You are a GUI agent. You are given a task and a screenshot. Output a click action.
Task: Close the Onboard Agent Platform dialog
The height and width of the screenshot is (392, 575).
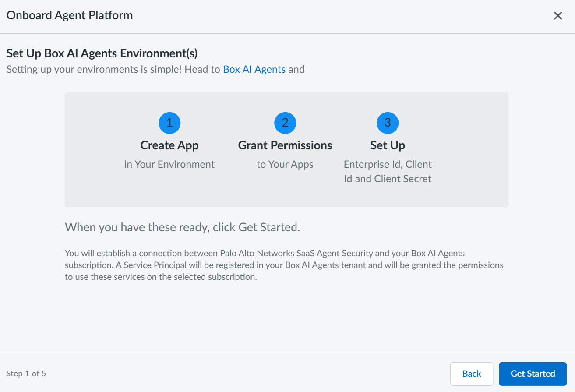[558, 16]
